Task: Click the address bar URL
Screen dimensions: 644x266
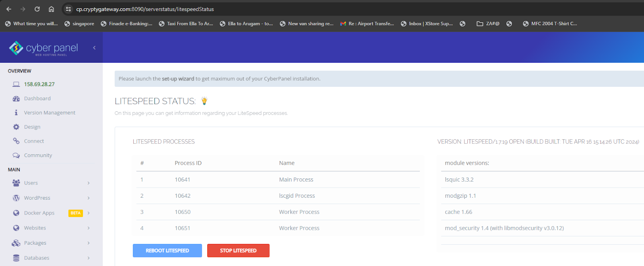Action: (145, 9)
